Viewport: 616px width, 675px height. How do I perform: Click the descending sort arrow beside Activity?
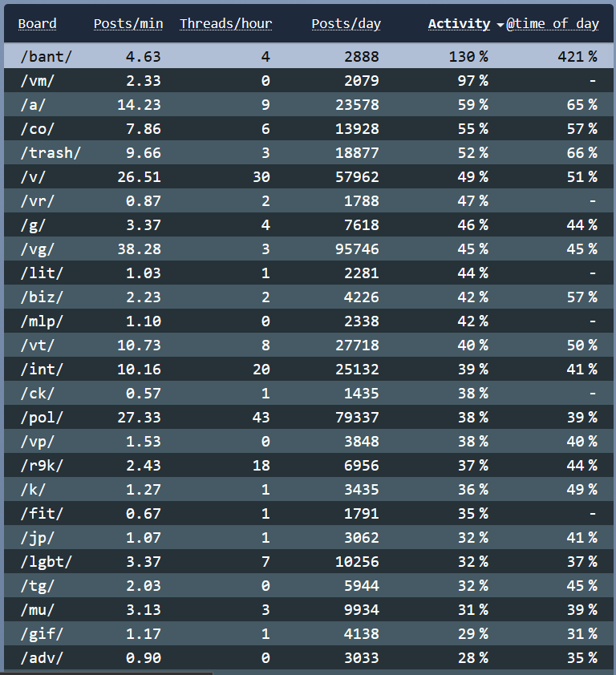click(x=500, y=26)
